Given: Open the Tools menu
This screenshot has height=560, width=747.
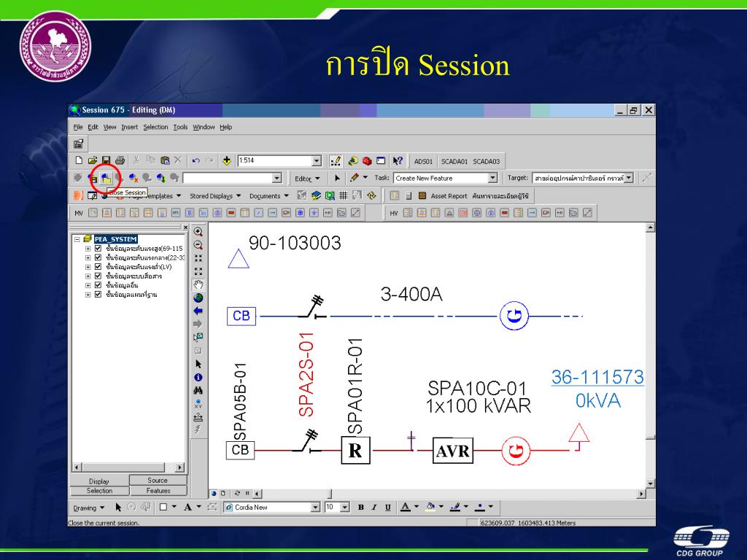Looking at the screenshot, I should (x=180, y=127).
